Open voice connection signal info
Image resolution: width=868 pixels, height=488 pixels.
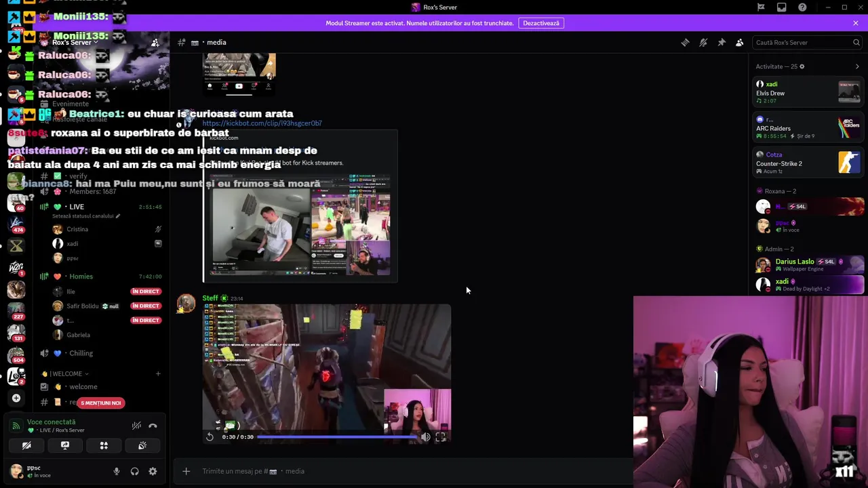[16, 426]
